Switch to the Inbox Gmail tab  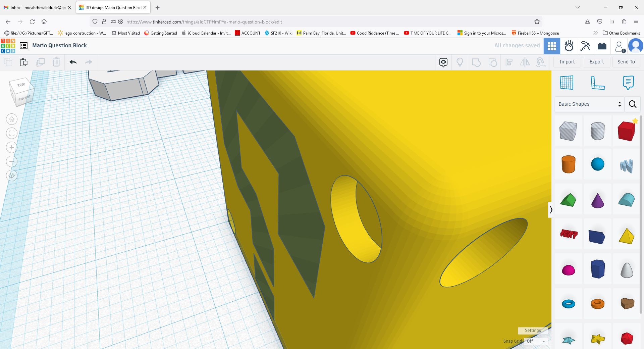tap(38, 7)
